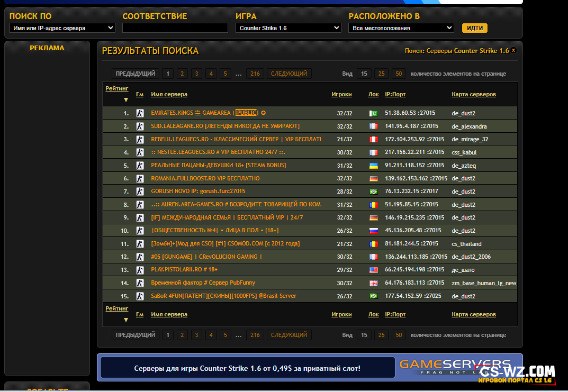This screenshot has height=392, width=568.
Task: Click the Brazil flag icon in row 15
Action: [x=374, y=296]
